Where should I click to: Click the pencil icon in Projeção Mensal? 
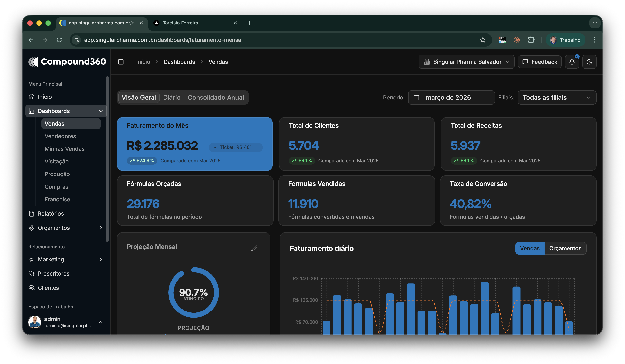tap(254, 248)
